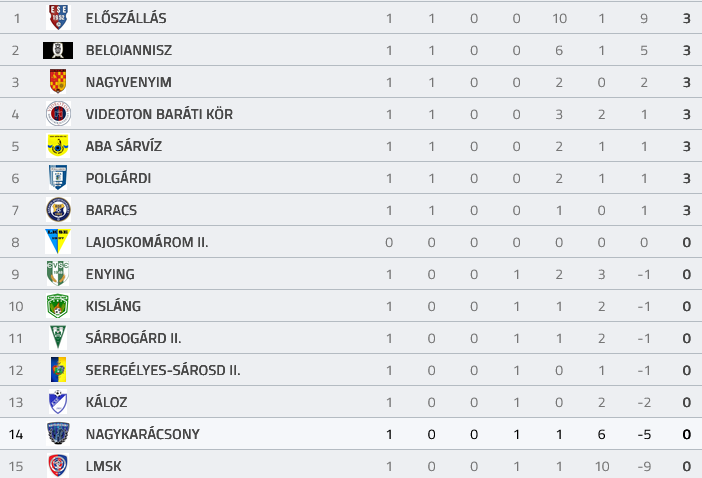Click the Polgárdi blue shield crest
Screen dimensions: 702x478
(x=58, y=178)
